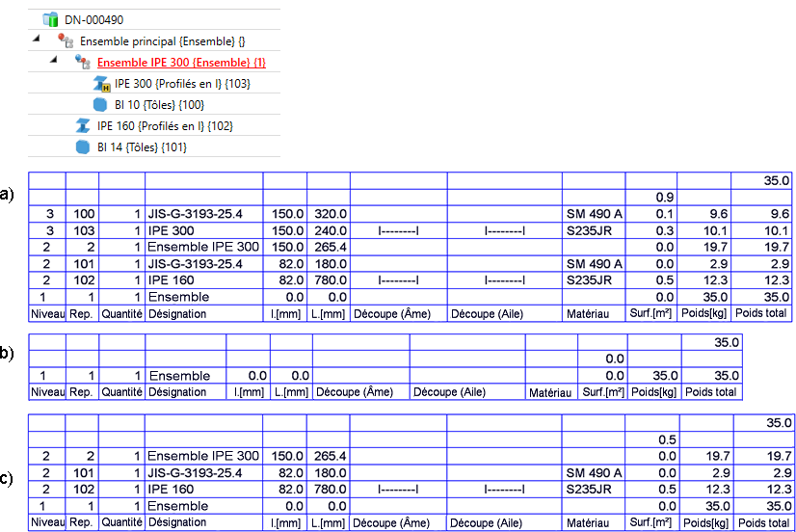
Task: Click Surf.[m²] header in table b
Action: coord(603,392)
